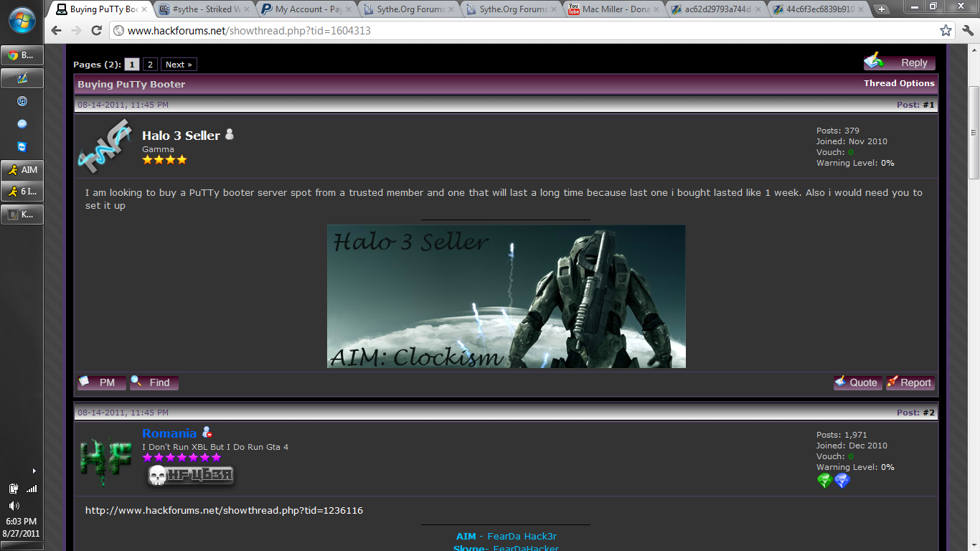The width and height of the screenshot is (980, 551).
Task: Click the Chrome back arrow
Action: pyautogui.click(x=57, y=31)
